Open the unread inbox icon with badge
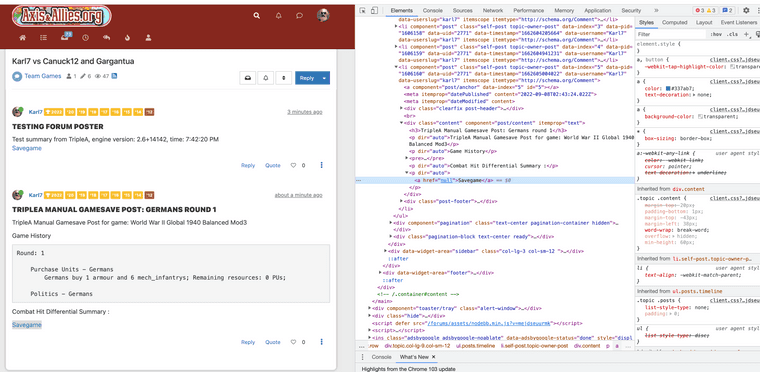The height and width of the screenshot is (372, 760). coord(65,37)
